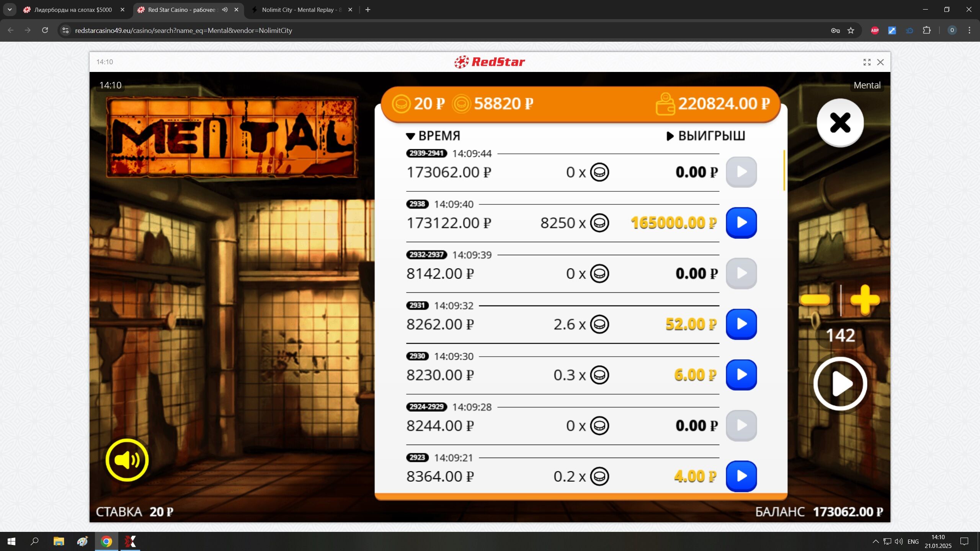Click the RedStar logo link
This screenshot has width=980, height=551.
click(x=490, y=62)
